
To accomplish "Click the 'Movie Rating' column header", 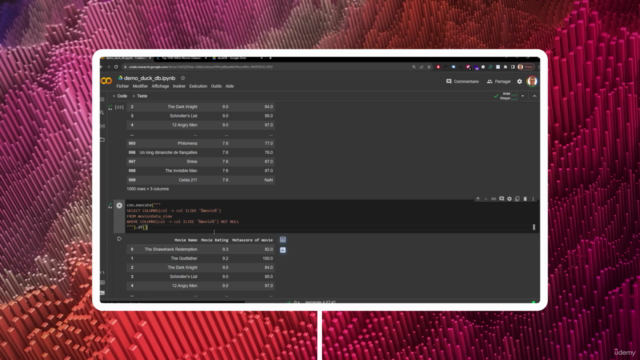I will (x=215, y=240).
